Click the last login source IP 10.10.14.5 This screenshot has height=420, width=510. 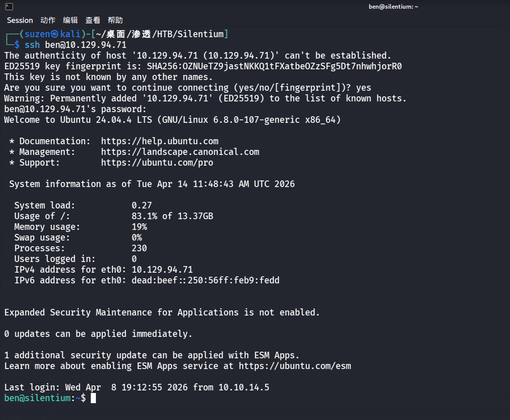pyautogui.click(x=244, y=387)
